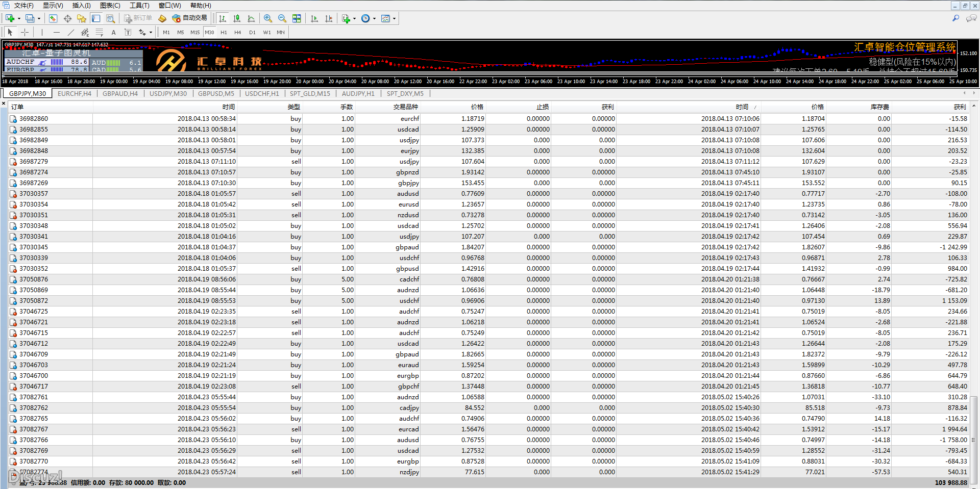Open a new chart window
Image resolution: width=980 pixels, height=489 pixels.
point(10,18)
